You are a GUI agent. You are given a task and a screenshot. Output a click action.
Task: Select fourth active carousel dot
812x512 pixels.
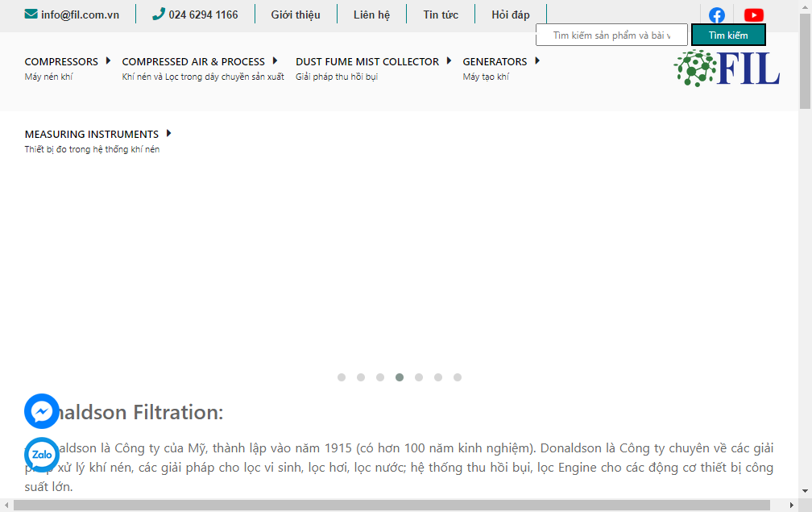pos(400,377)
